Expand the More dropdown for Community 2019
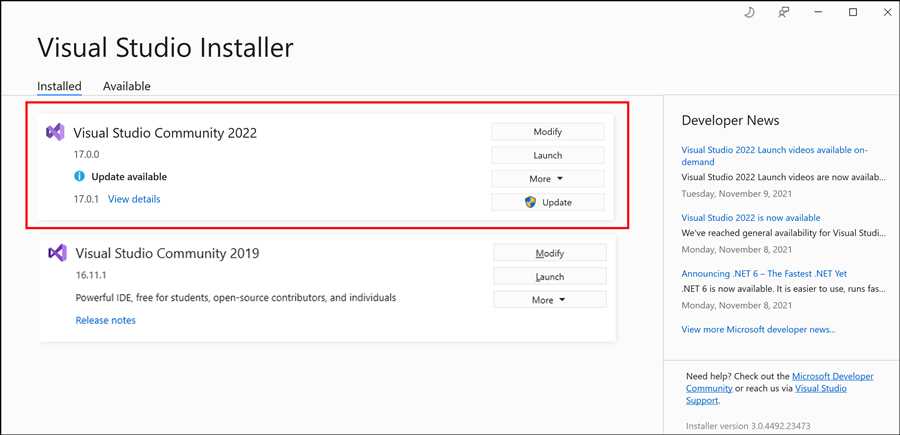This screenshot has height=435, width=900. pos(550,300)
